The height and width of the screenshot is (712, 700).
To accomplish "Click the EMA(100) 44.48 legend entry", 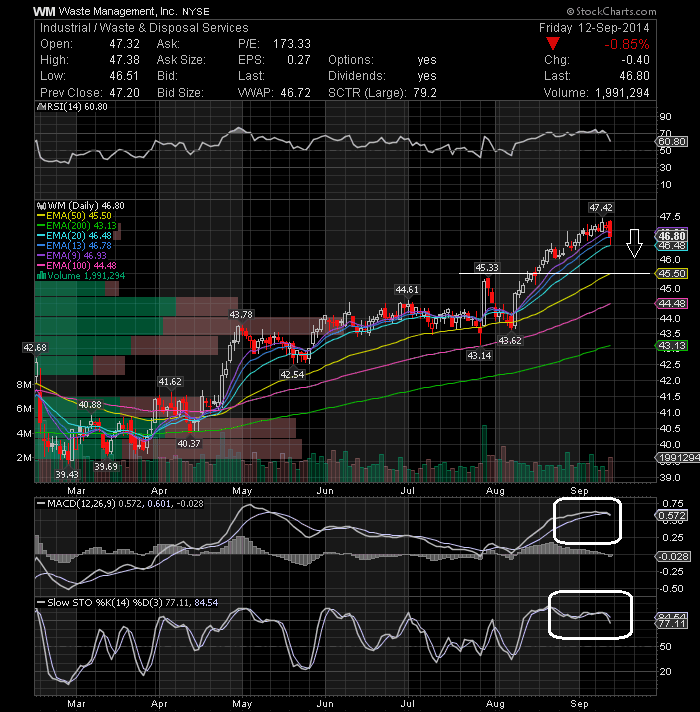I will point(77,266).
